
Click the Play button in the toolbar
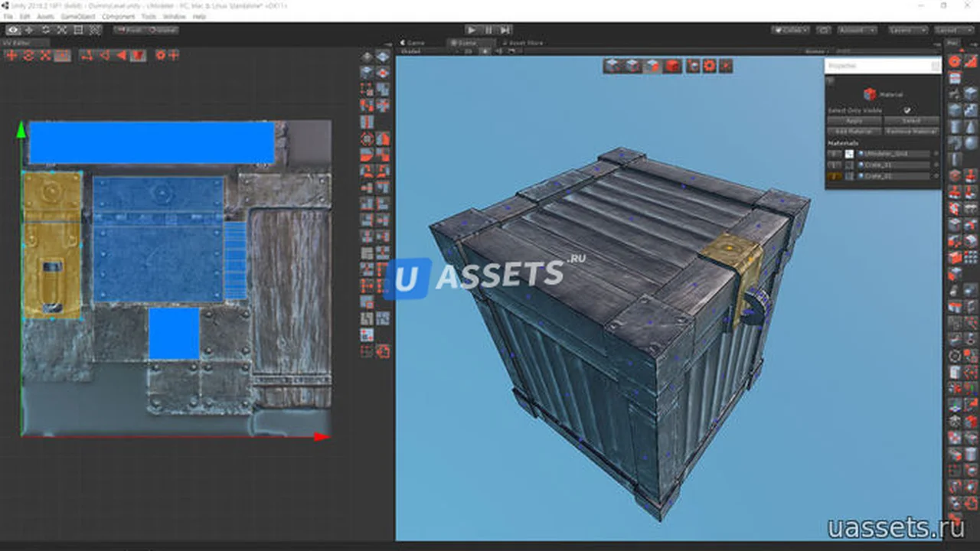472,30
